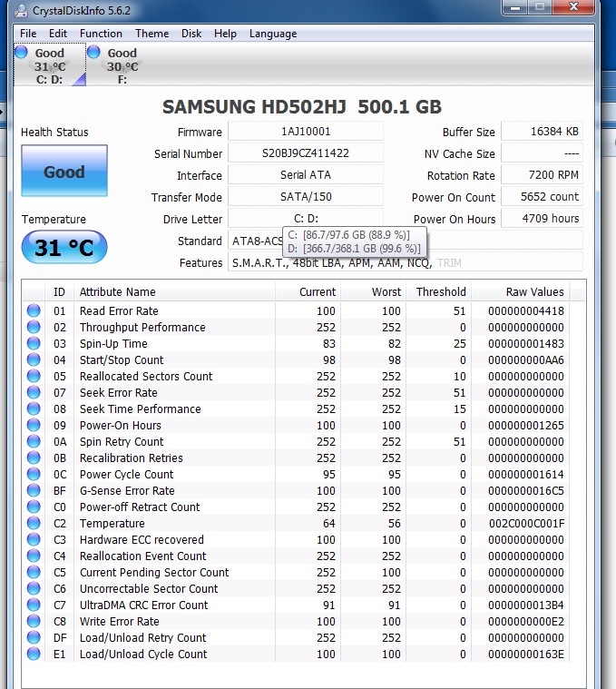Screen dimensions: 616x689
Task: Click the Worst column header
Action: pos(373,291)
